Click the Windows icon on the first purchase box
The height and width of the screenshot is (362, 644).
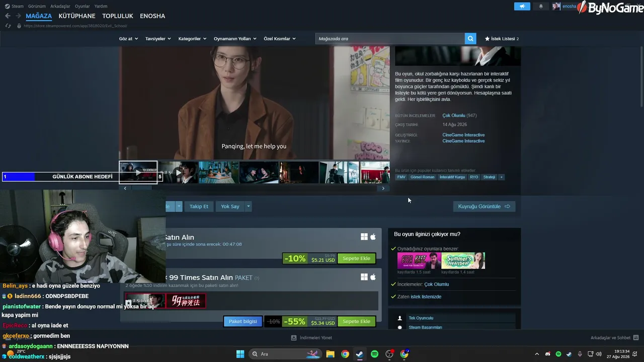click(x=364, y=237)
